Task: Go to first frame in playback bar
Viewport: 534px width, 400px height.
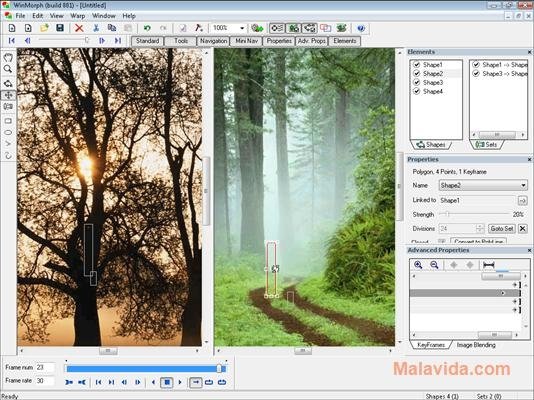Action: pos(98,382)
